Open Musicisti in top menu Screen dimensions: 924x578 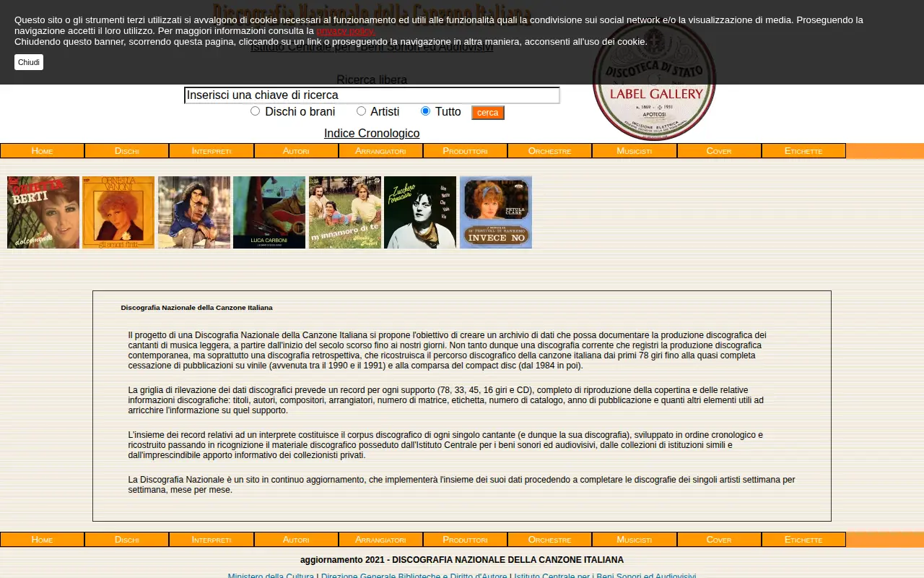pyautogui.click(x=635, y=151)
